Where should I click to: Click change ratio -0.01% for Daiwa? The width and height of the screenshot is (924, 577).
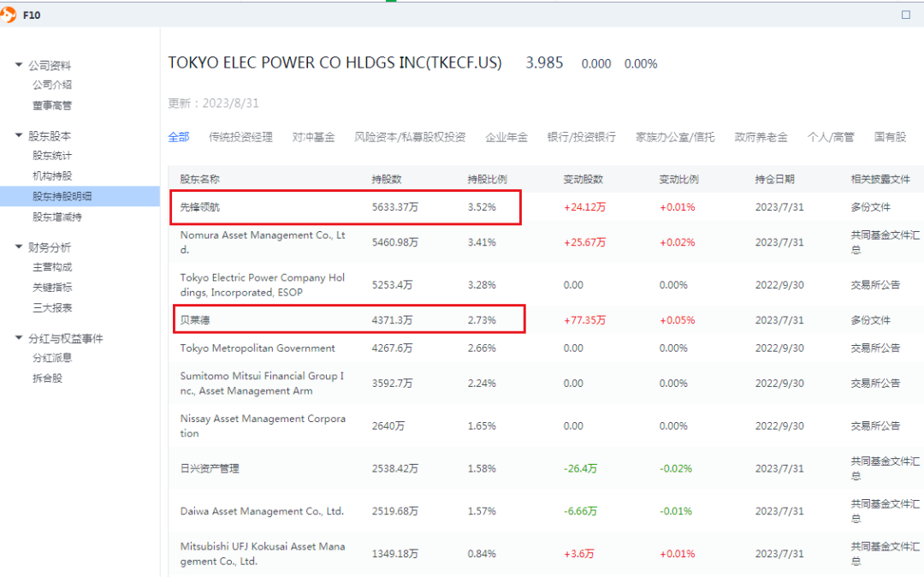(676, 511)
